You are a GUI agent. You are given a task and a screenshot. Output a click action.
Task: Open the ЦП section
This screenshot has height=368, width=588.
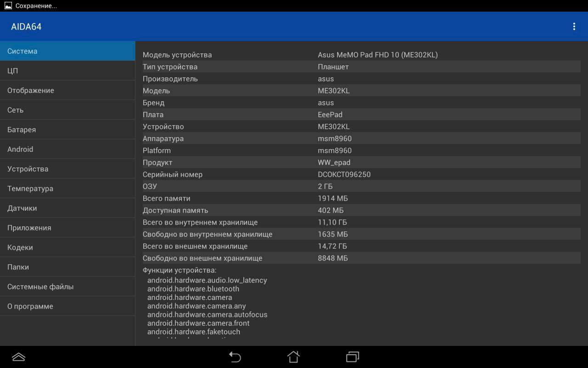[x=68, y=71]
